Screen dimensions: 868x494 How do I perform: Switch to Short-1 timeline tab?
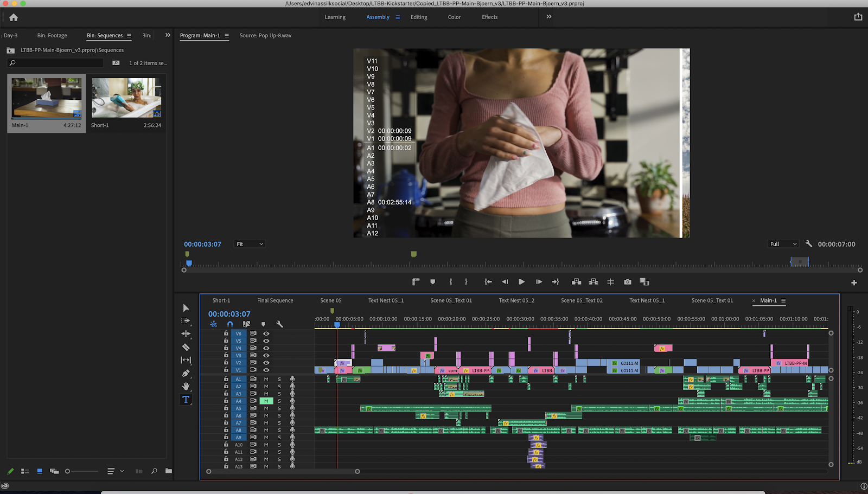(x=221, y=300)
